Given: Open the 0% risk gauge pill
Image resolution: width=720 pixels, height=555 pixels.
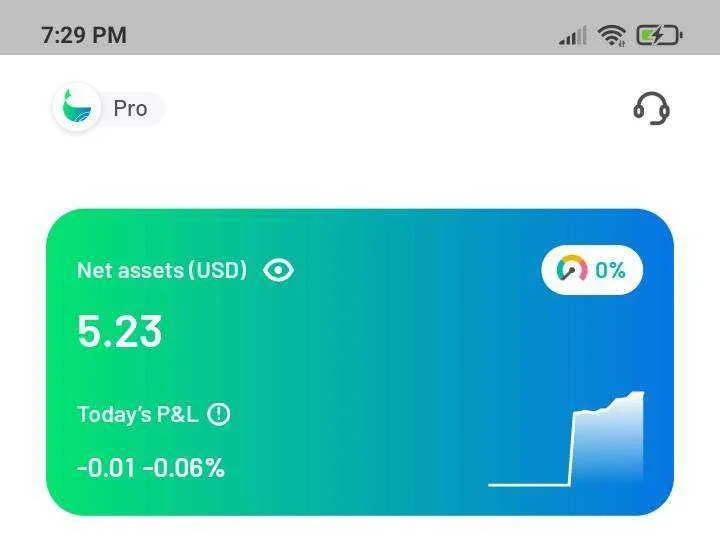Looking at the screenshot, I should coord(592,270).
